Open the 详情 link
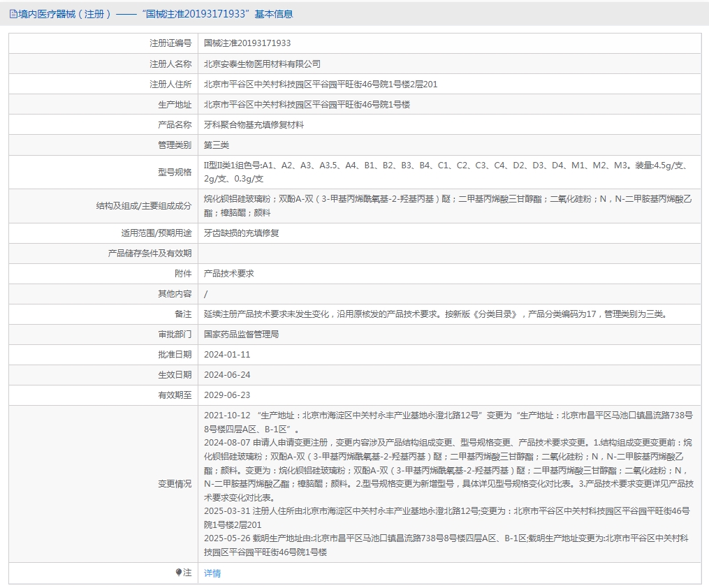The image size is (709, 588). (x=212, y=573)
